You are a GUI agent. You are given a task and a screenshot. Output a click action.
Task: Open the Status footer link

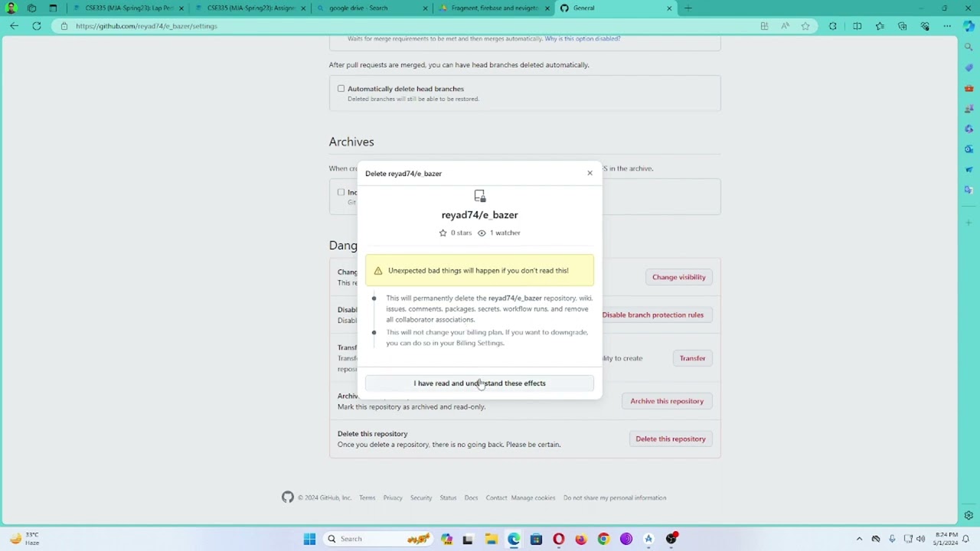(448, 498)
